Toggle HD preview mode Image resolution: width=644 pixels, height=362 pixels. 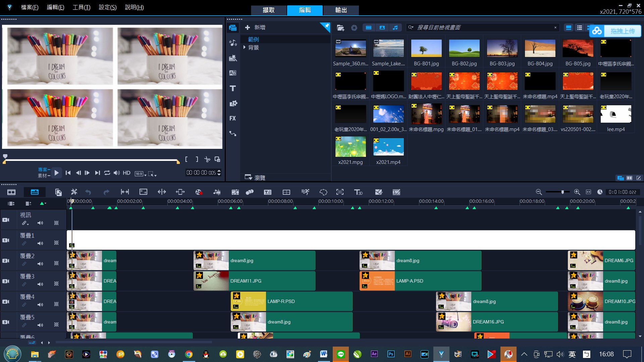pyautogui.click(x=126, y=173)
